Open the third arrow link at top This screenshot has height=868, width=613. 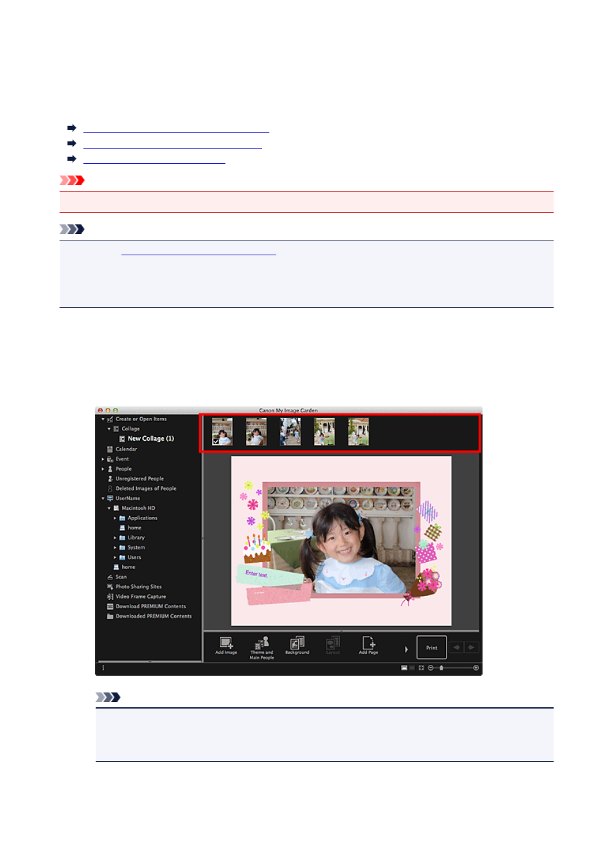[x=154, y=159]
